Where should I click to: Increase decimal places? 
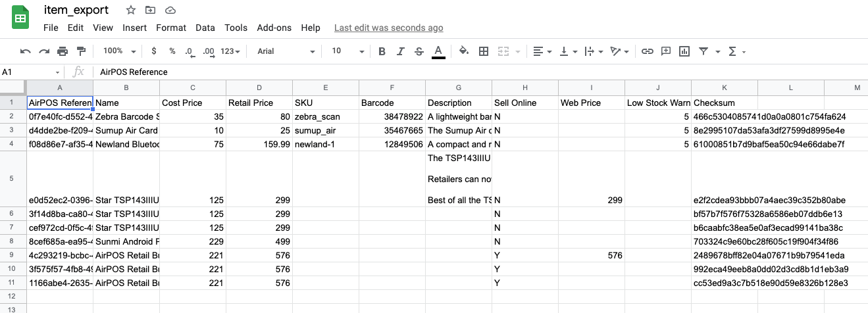(209, 51)
